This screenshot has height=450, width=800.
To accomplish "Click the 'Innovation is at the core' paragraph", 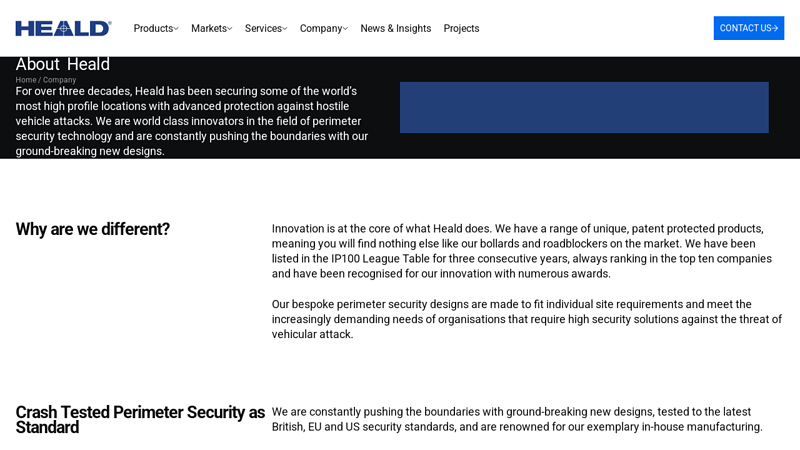I will click(x=526, y=250).
